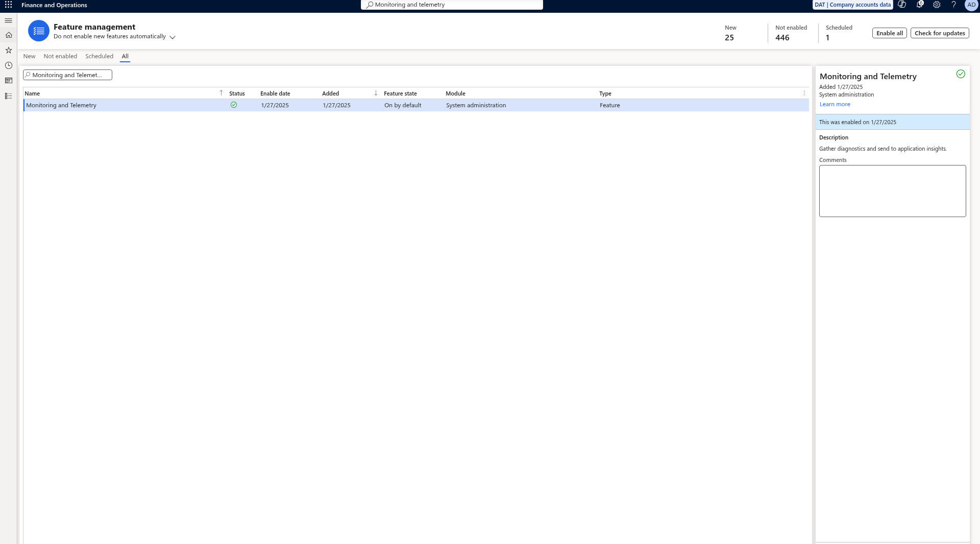Click inside the Comments text box
The image size is (980, 544).
point(892,191)
